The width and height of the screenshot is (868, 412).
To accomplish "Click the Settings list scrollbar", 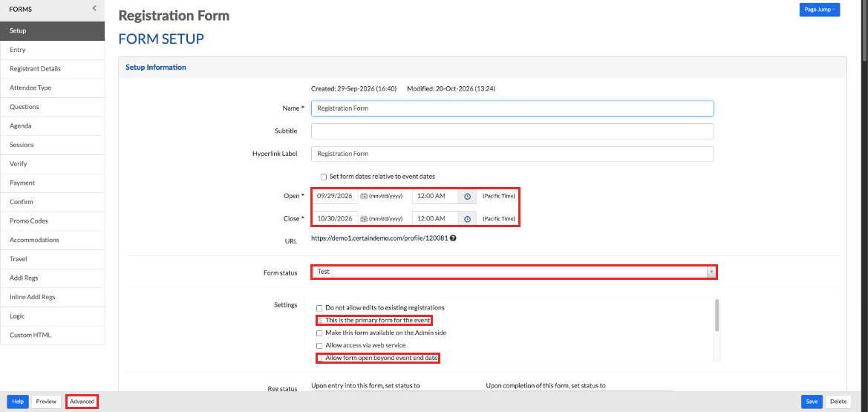I will [x=717, y=315].
